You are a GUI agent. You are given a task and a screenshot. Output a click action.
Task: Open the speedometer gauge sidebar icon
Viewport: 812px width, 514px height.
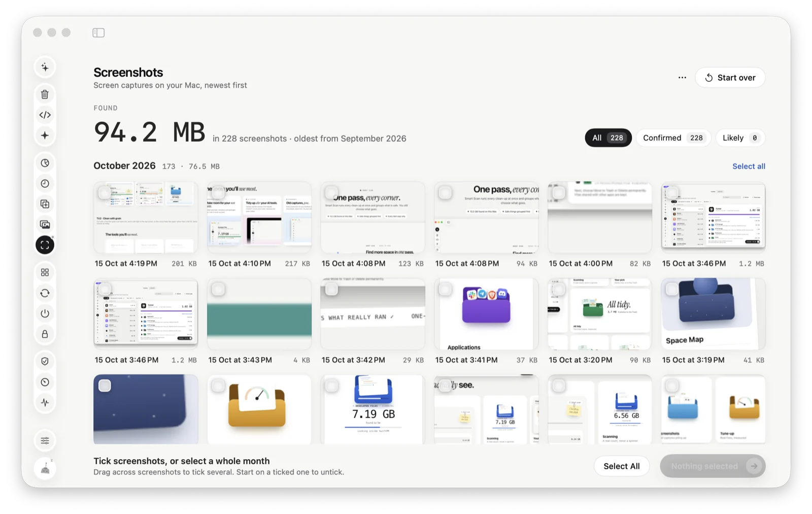coord(45,382)
